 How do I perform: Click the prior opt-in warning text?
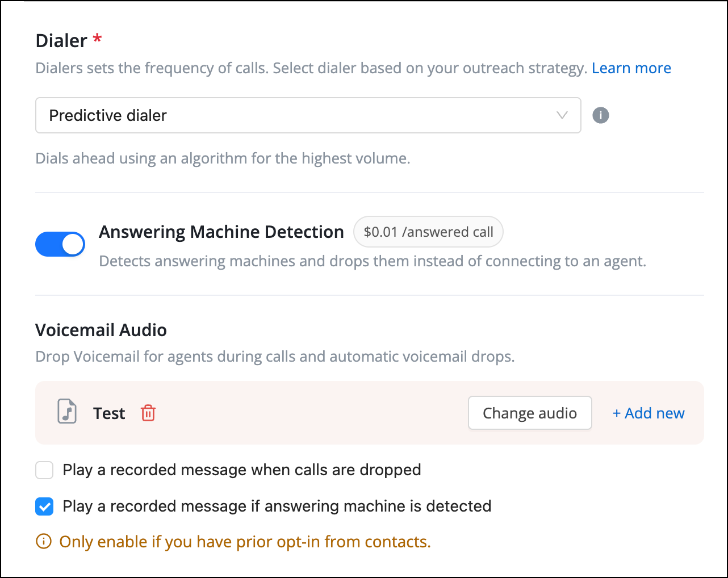[x=245, y=542]
